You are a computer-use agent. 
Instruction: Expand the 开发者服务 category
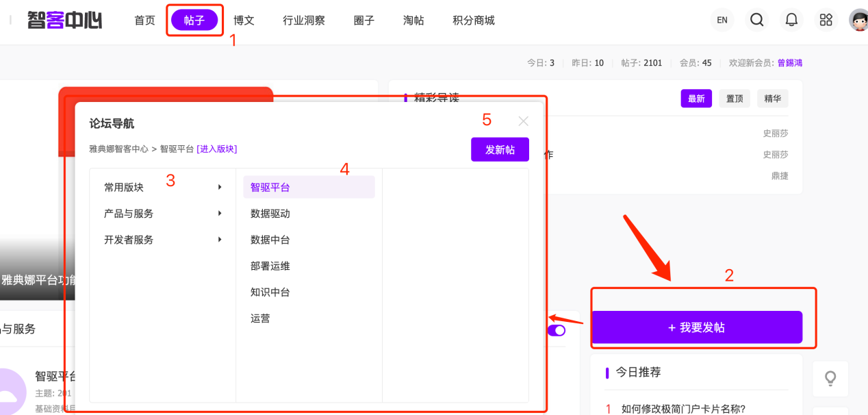tap(162, 240)
